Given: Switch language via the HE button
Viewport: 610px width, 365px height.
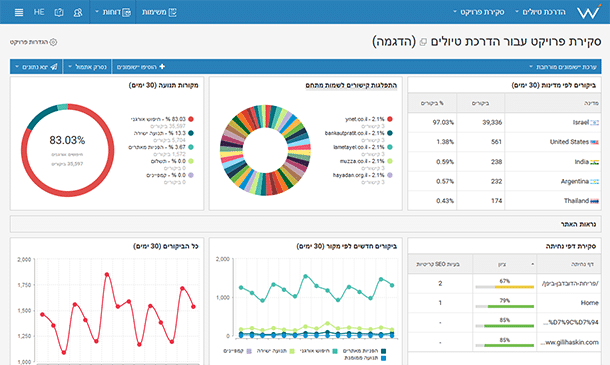Looking at the screenshot, I should [x=39, y=12].
